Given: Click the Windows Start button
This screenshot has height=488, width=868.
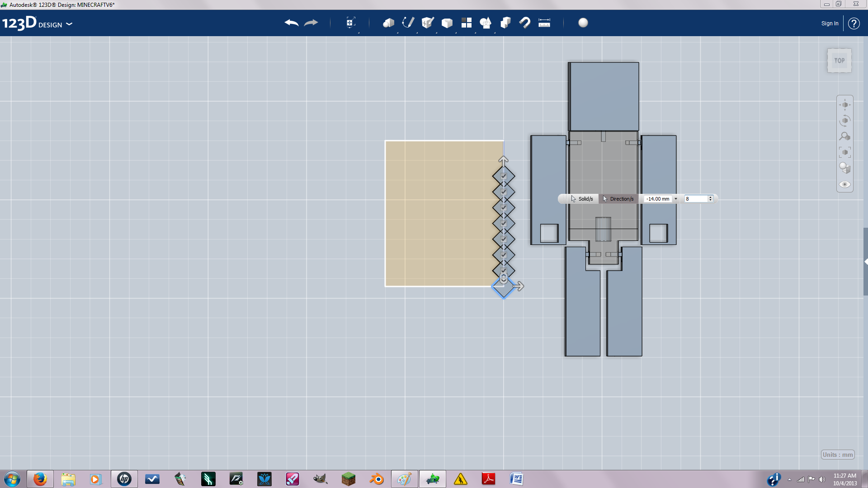Looking at the screenshot, I should click(12, 479).
